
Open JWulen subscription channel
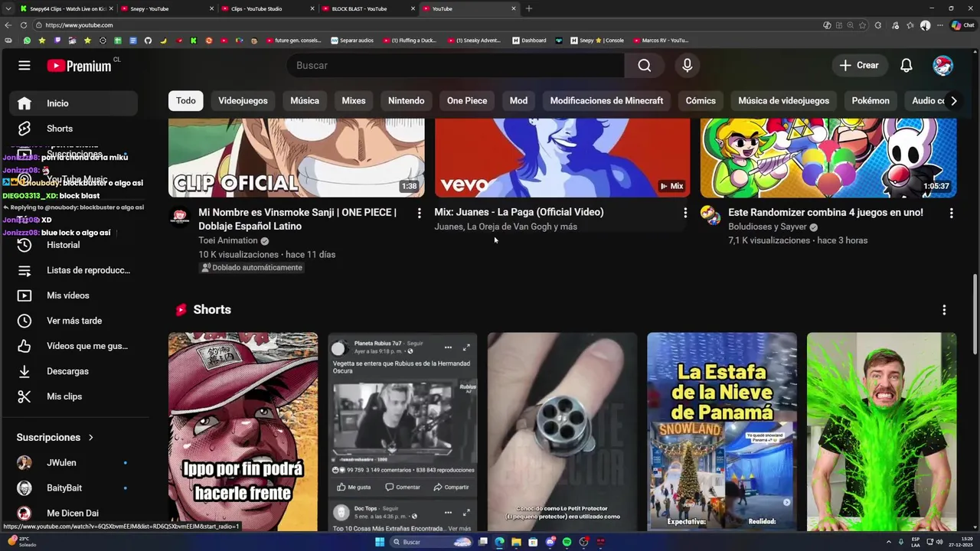pos(73,463)
